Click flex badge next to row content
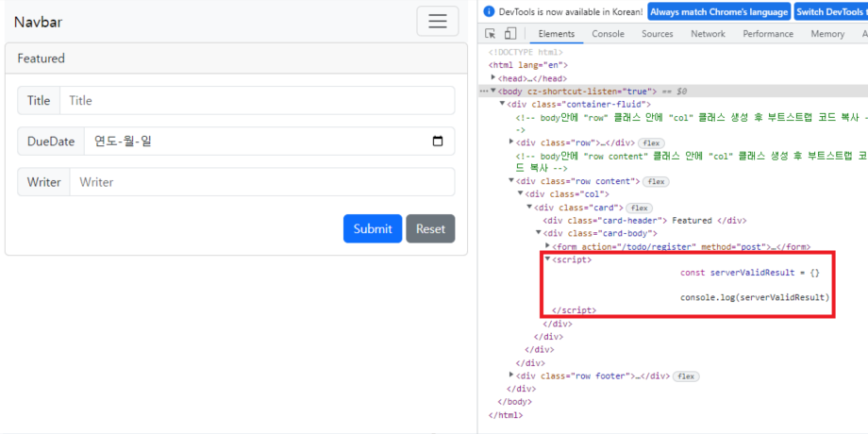 pyautogui.click(x=657, y=181)
